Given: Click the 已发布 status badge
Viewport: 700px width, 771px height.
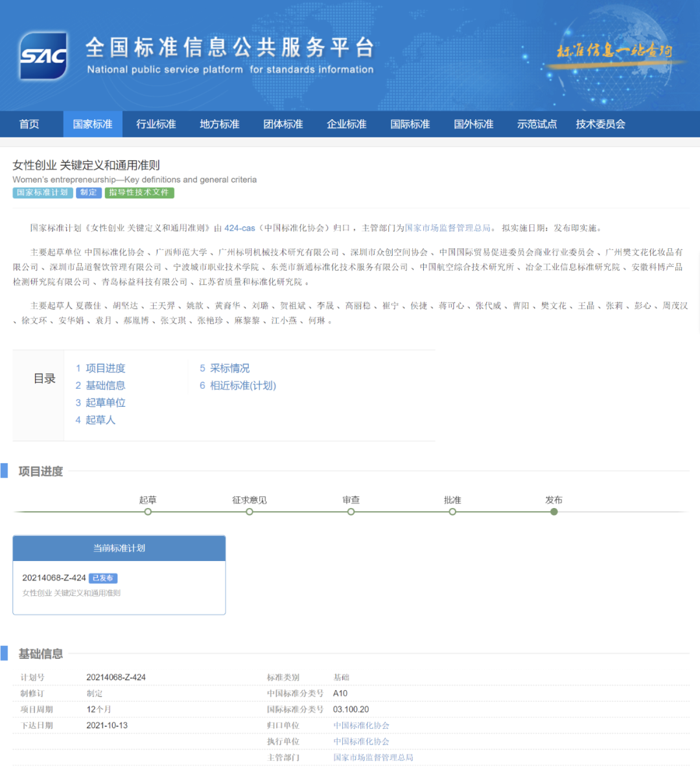Looking at the screenshot, I should coord(103,578).
